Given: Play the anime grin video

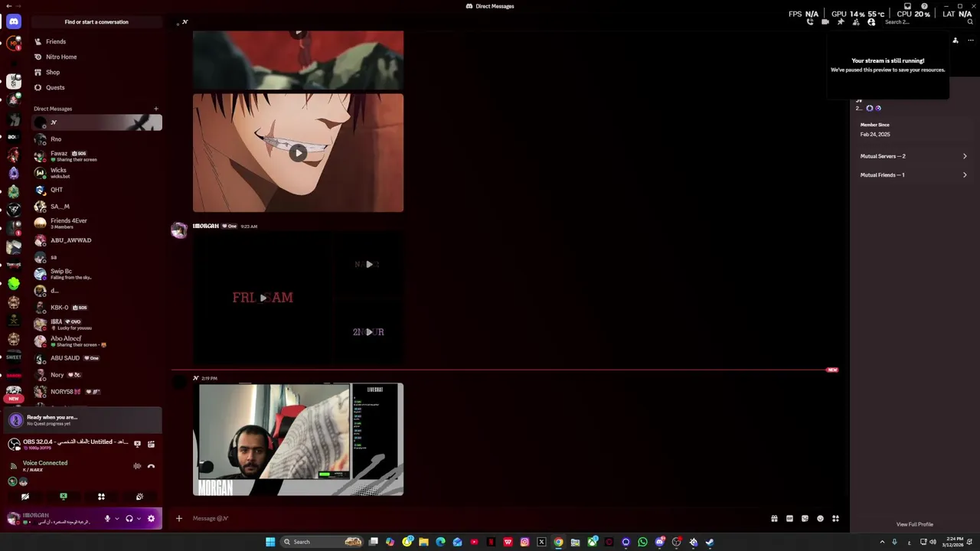Looking at the screenshot, I should point(298,153).
